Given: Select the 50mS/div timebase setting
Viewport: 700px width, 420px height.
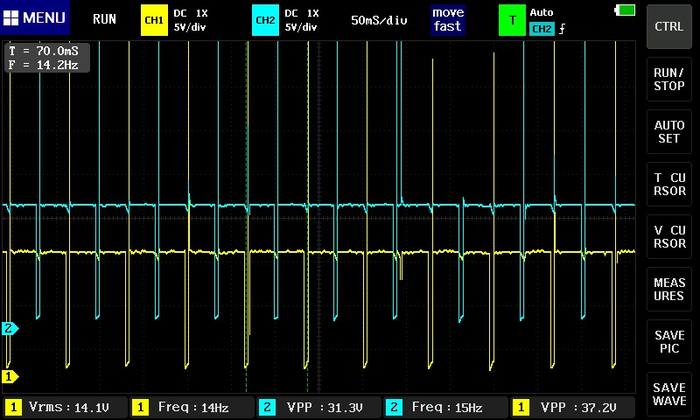Looking at the screenshot, I should pyautogui.click(x=379, y=19).
